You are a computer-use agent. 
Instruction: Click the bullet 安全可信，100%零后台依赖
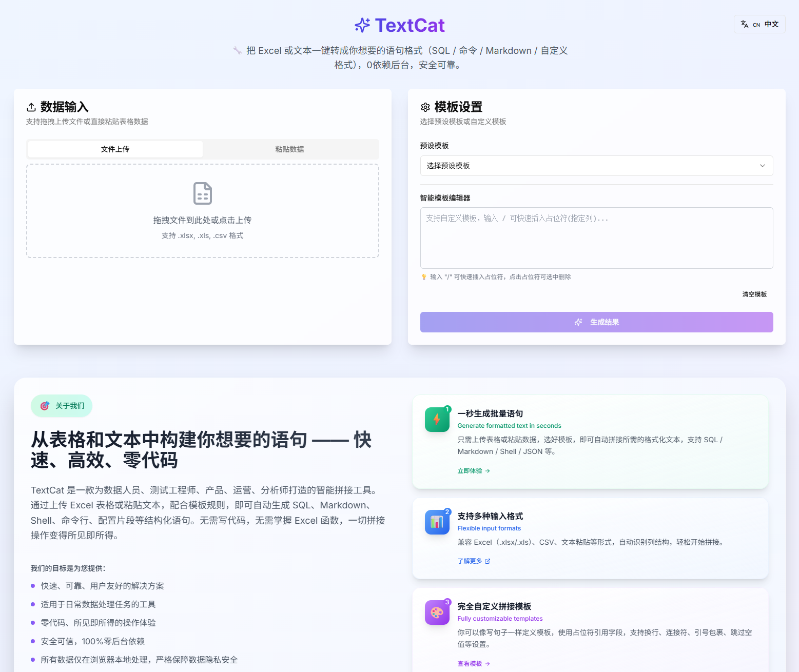(93, 641)
